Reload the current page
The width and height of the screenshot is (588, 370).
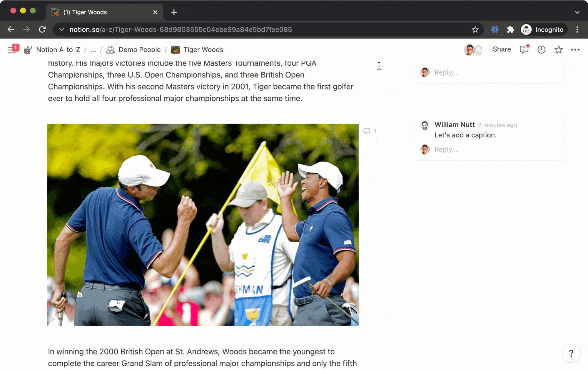[x=42, y=29]
